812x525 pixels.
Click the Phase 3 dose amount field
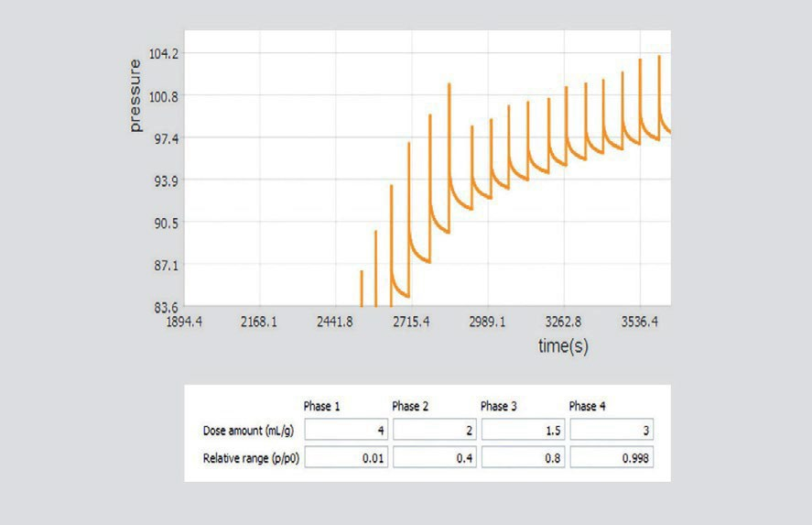click(523, 430)
